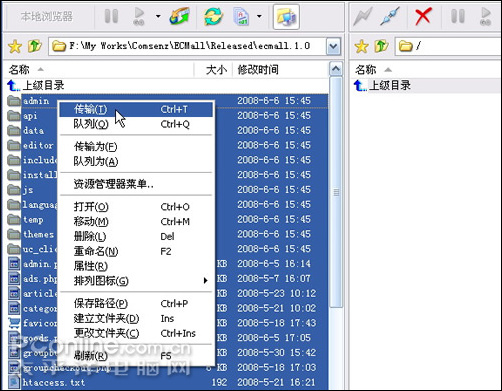
Task: Choose 属性(R) from the context menu
Action: click(136, 266)
